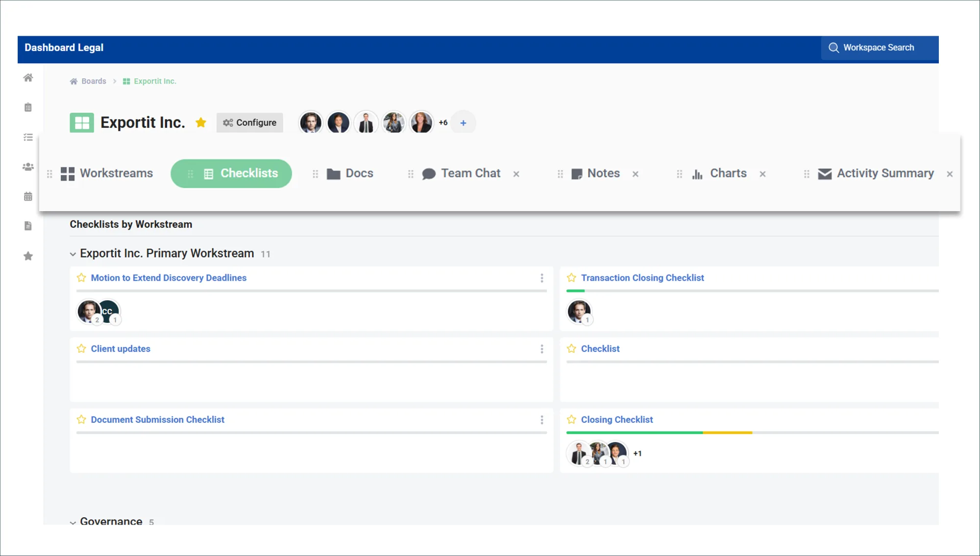Viewport: 980px width, 556px height.
Task: Add a member with the plus icon
Action: click(x=463, y=123)
